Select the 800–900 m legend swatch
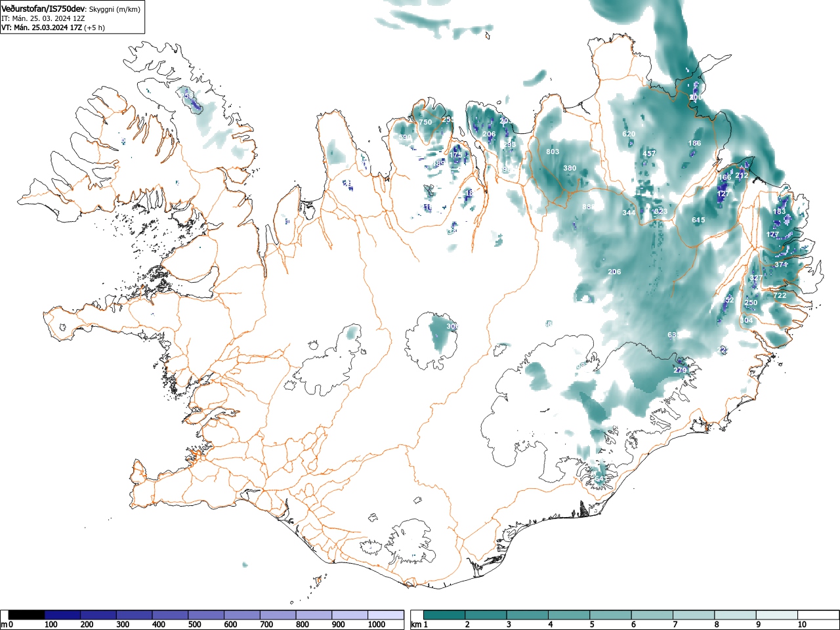This screenshot has width=840, height=630. (314, 615)
